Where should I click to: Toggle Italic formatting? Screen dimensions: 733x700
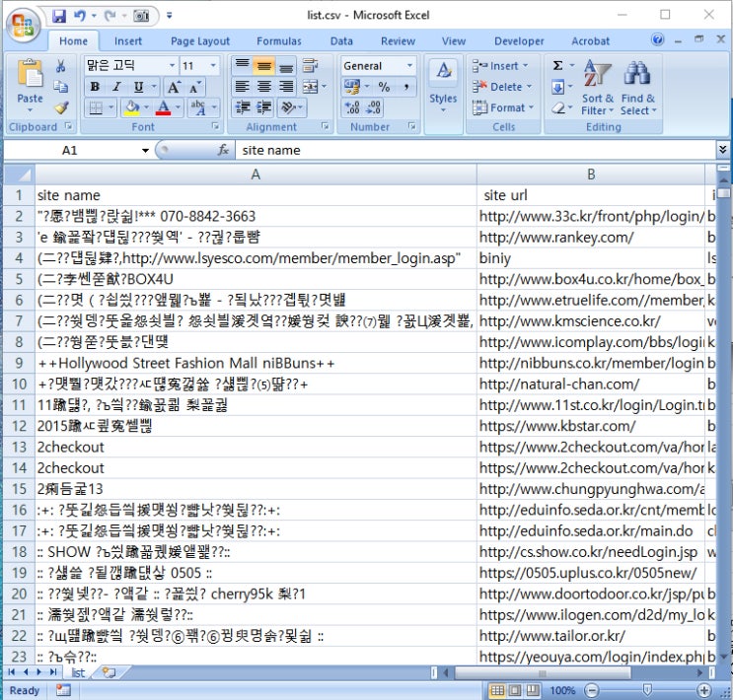(x=116, y=87)
